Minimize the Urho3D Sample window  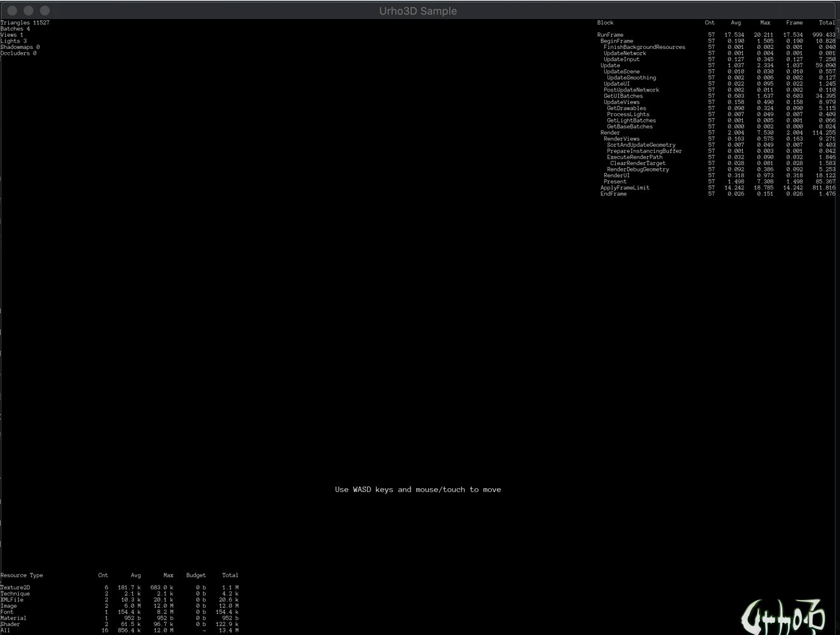(29, 11)
